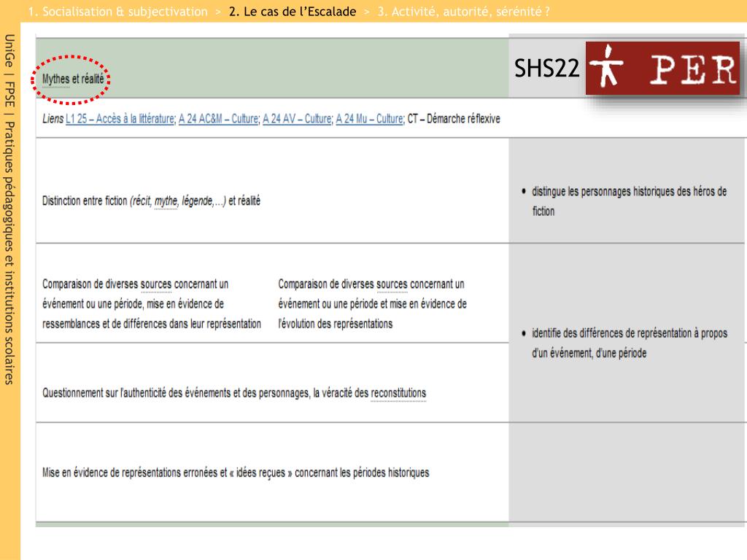Select text 'Distinction entre fiction (récit, mythe, légende,...)'
This screenshot has height=560, width=747.
pyautogui.click(x=134, y=201)
